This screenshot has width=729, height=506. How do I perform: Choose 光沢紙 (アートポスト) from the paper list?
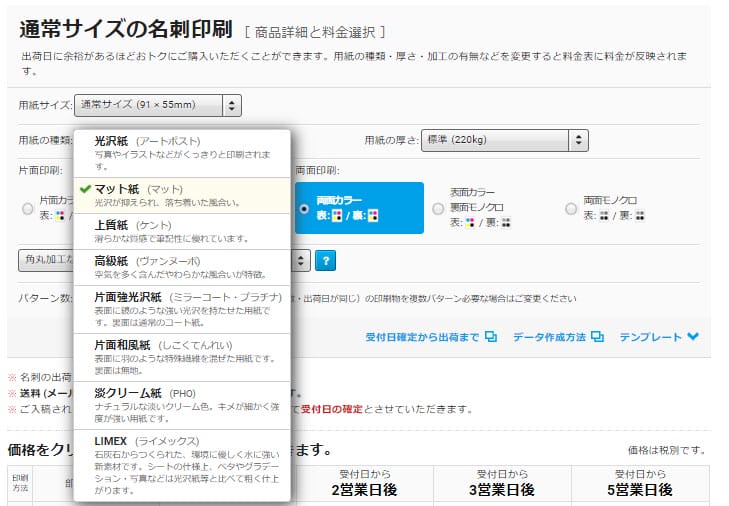(x=182, y=147)
